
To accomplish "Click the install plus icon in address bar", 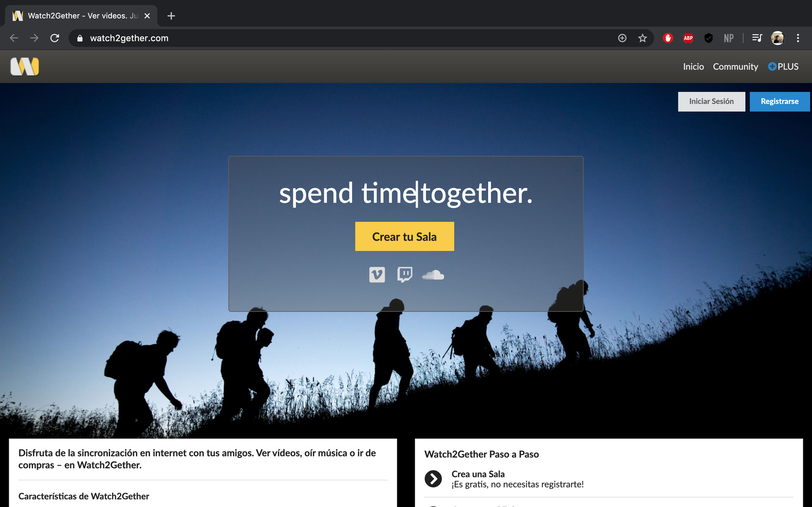I will [x=622, y=38].
